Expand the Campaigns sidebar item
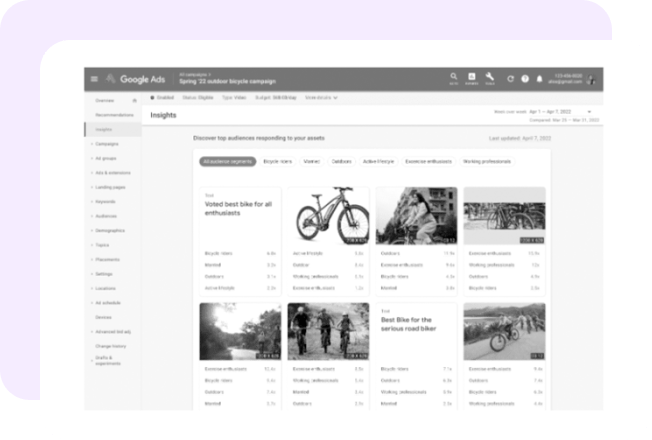This screenshot has height=440, width=652. pos(107,144)
